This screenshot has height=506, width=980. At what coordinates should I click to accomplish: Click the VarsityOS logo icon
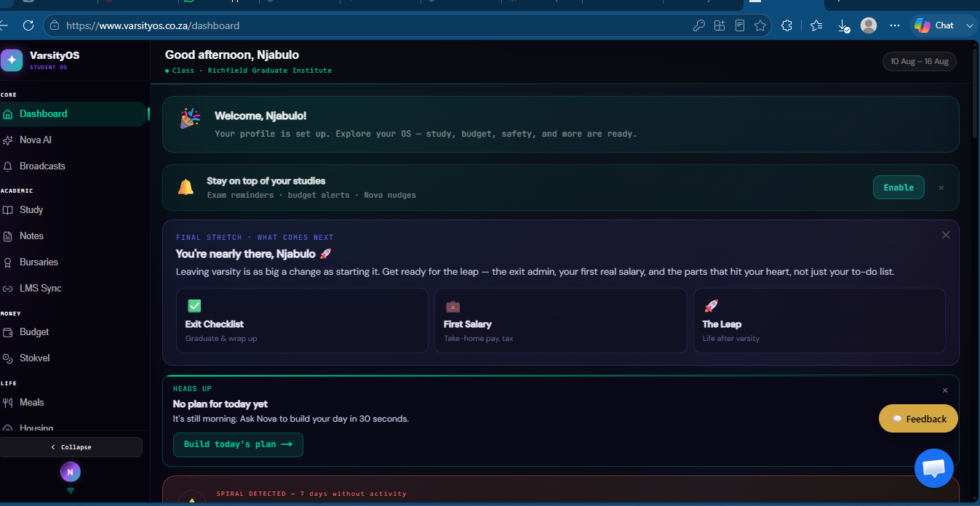(x=12, y=60)
